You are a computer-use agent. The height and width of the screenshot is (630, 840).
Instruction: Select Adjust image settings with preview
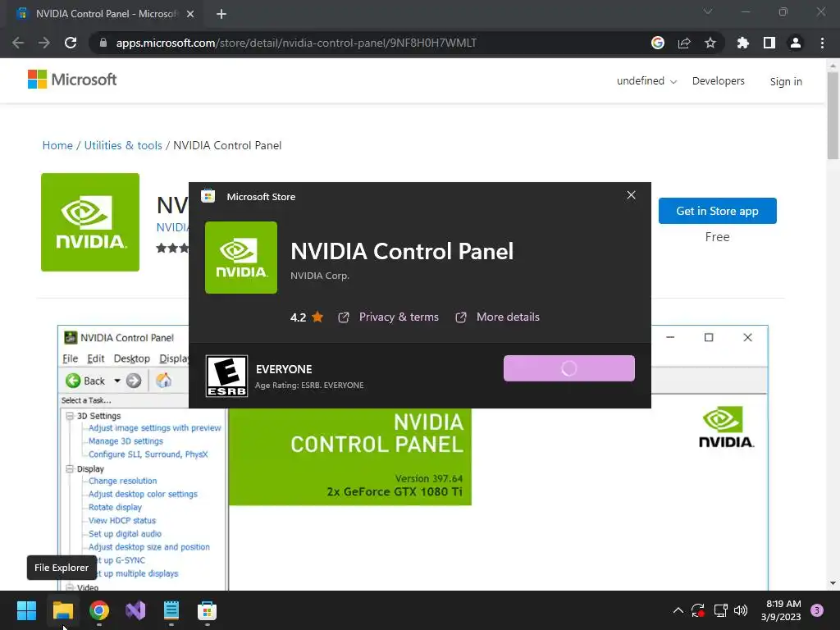coord(154,428)
